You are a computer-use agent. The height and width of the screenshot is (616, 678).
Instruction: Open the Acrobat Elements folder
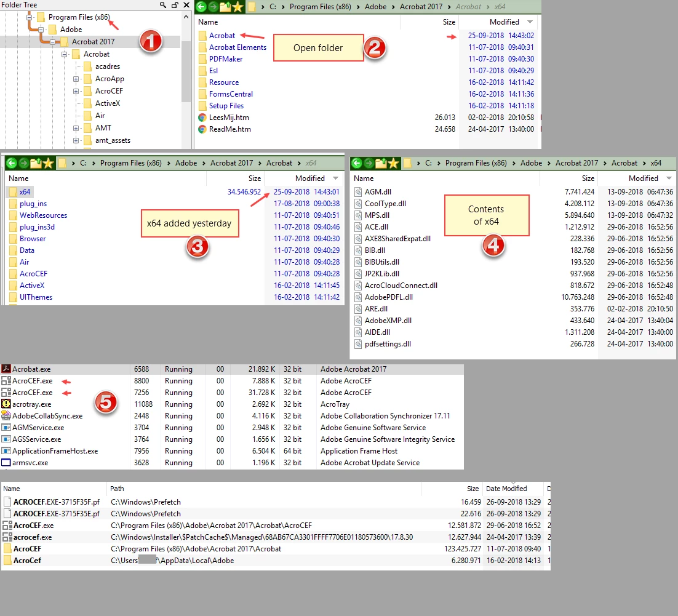tap(237, 47)
